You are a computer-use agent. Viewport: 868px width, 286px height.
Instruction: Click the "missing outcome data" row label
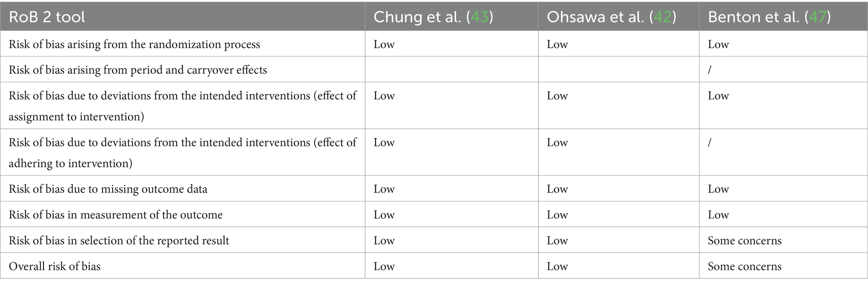[x=108, y=189]
